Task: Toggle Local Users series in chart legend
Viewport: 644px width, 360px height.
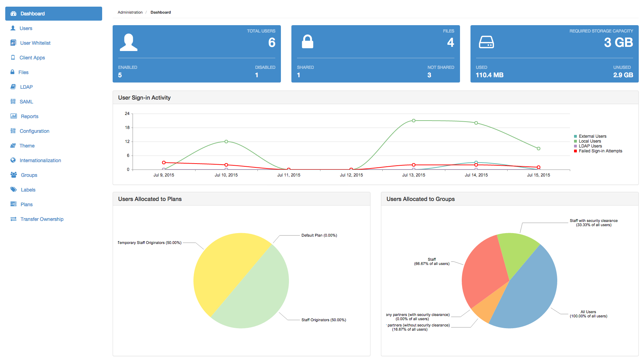Action: point(590,141)
